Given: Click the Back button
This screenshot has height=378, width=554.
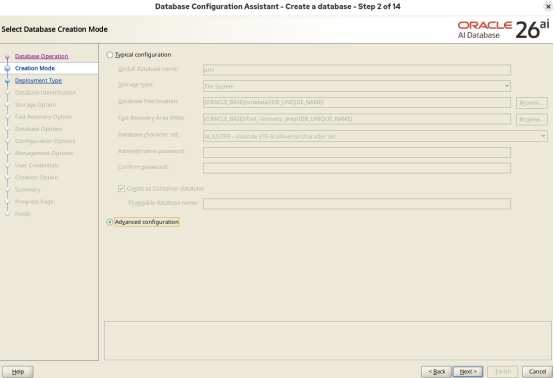Looking at the screenshot, I should click(x=437, y=372).
